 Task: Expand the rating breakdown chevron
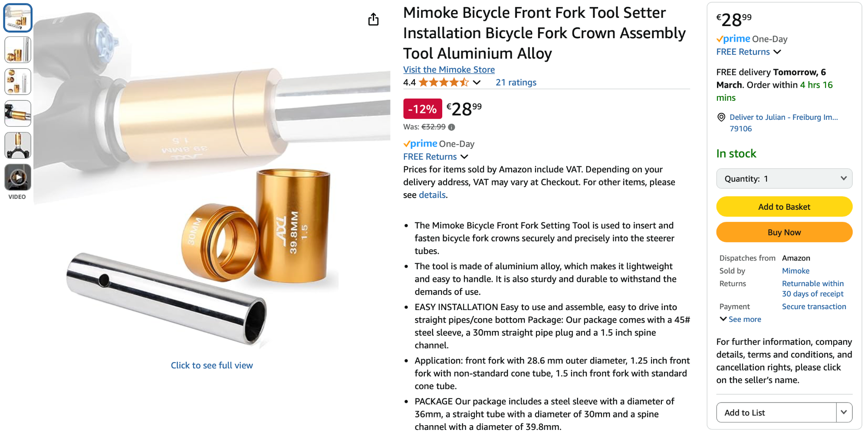(x=477, y=83)
